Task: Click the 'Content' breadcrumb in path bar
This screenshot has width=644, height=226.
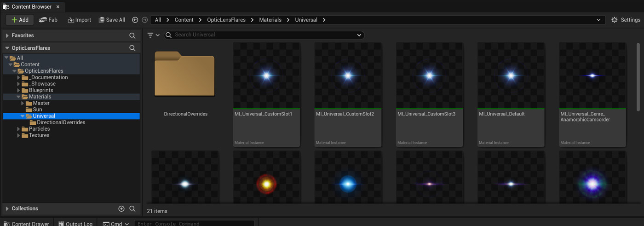Action: tap(184, 20)
